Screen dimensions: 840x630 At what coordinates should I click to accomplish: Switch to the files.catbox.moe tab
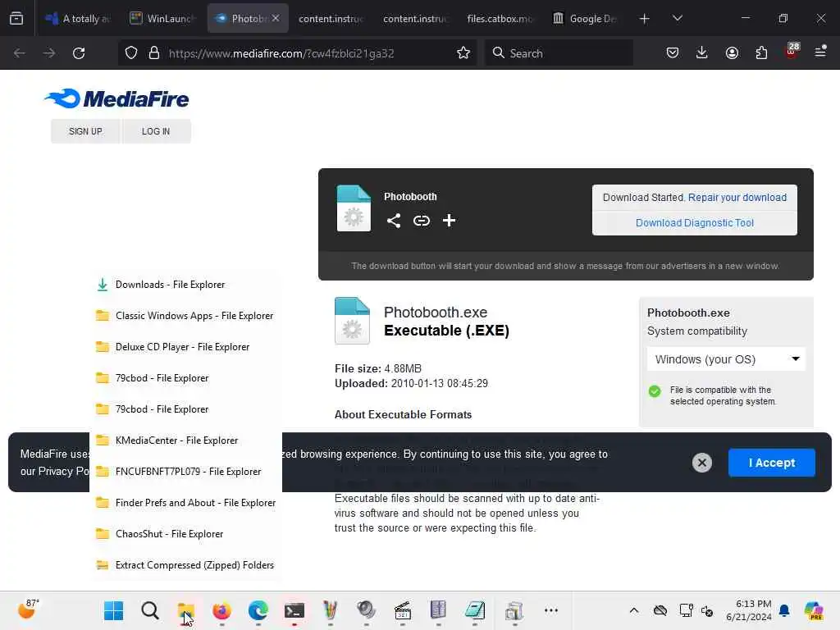[x=500, y=18]
